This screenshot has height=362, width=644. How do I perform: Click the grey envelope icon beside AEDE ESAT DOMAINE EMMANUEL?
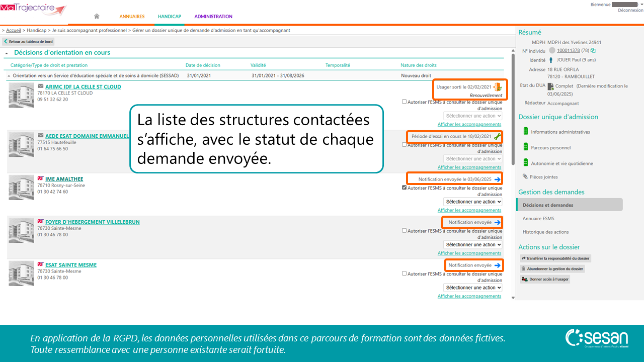click(x=41, y=136)
